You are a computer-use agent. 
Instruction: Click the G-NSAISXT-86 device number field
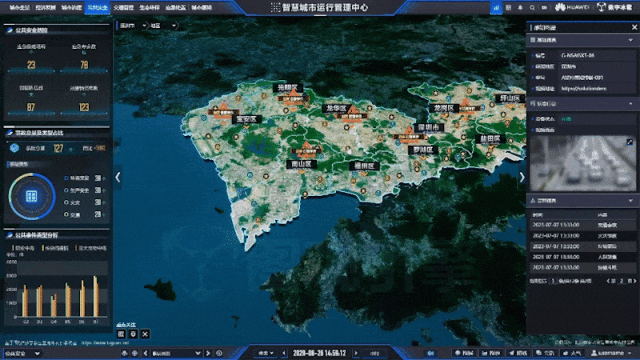click(x=597, y=55)
